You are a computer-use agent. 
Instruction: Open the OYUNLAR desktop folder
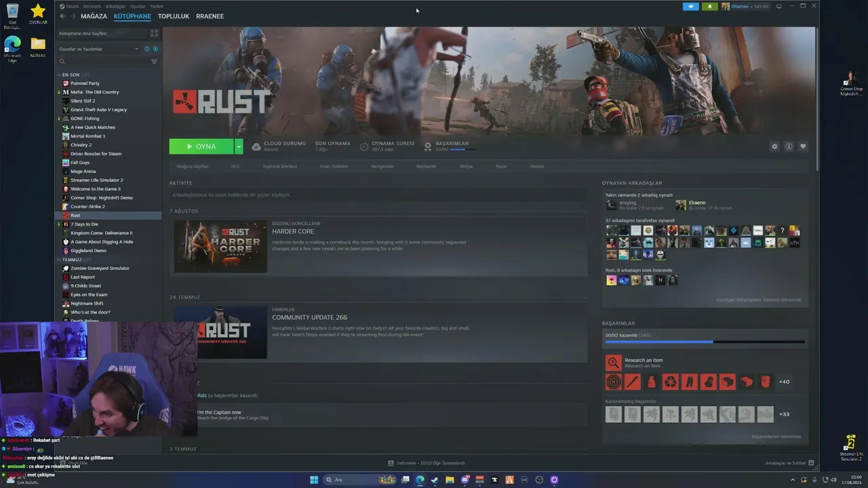38,14
